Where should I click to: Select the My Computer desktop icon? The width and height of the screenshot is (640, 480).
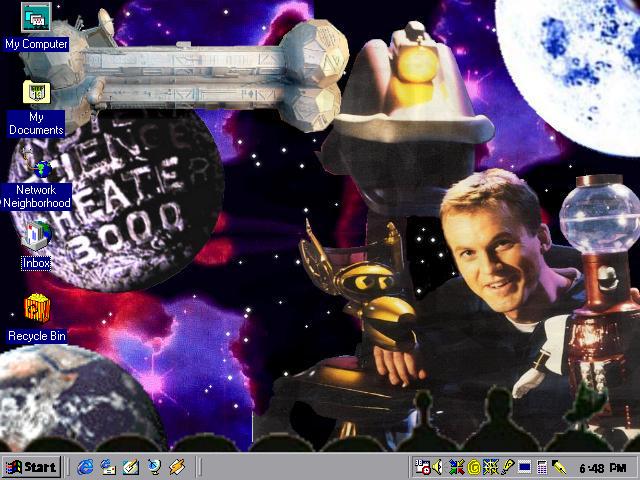coord(36,17)
